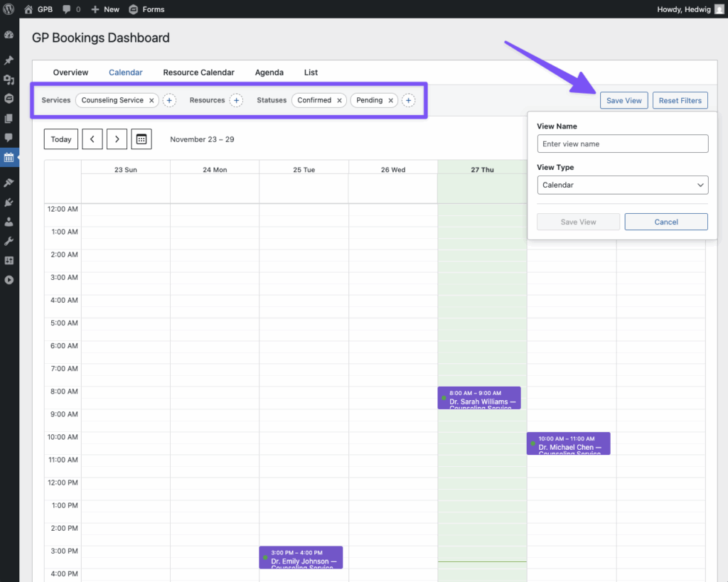Open the Dr. Sarah Williams booking on Wednesday
The height and width of the screenshot is (582, 728).
tap(478, 397)
